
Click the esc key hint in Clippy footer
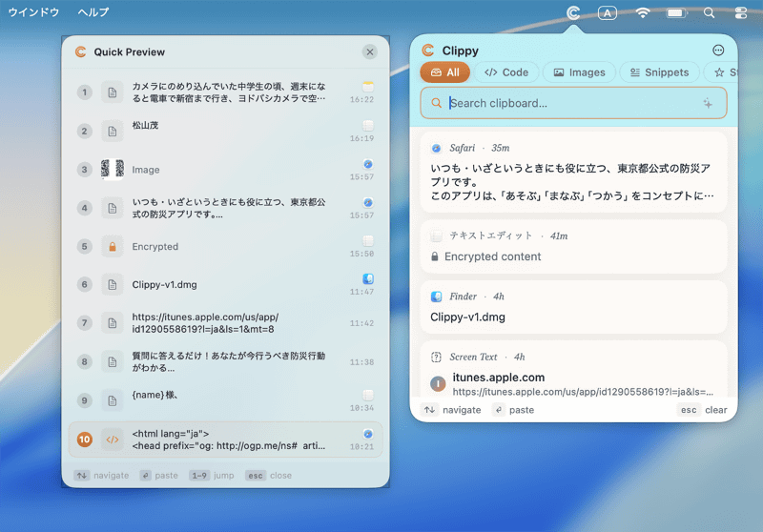coord(688,410)
